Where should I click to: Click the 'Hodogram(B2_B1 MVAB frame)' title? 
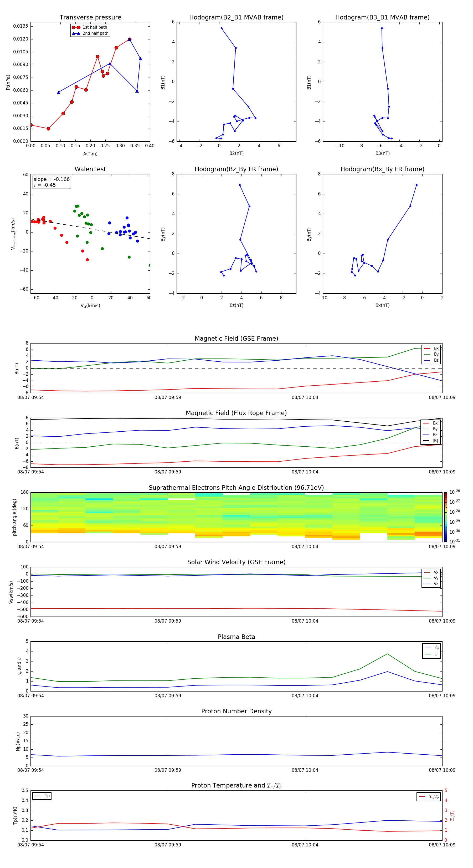236,18
